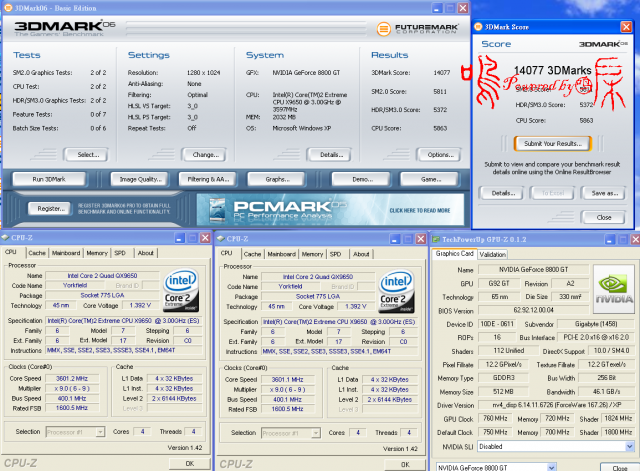This screenshot has height=471, width=640.
Task: Minimize the middle CPU-Z window
Action: click(x=395, y=239)
